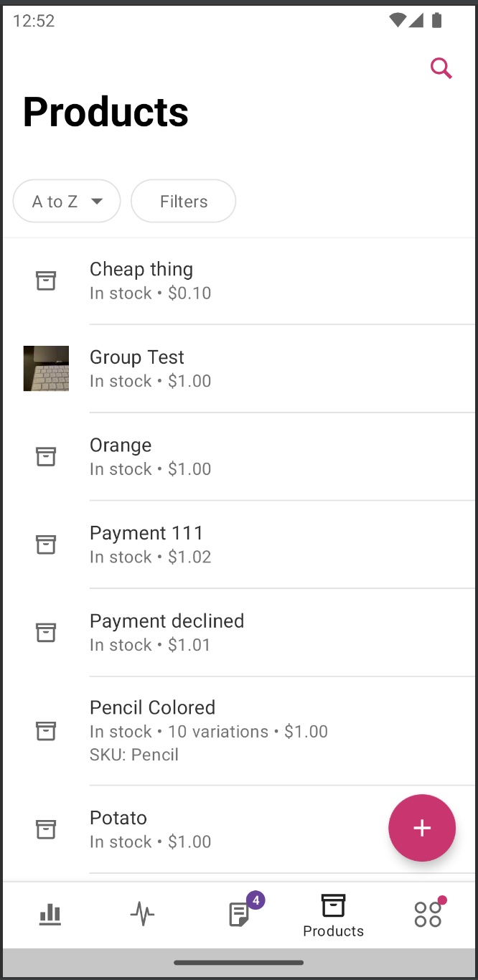
Task: Open the search icon on Products screen
Action: [x=441, y=68]
